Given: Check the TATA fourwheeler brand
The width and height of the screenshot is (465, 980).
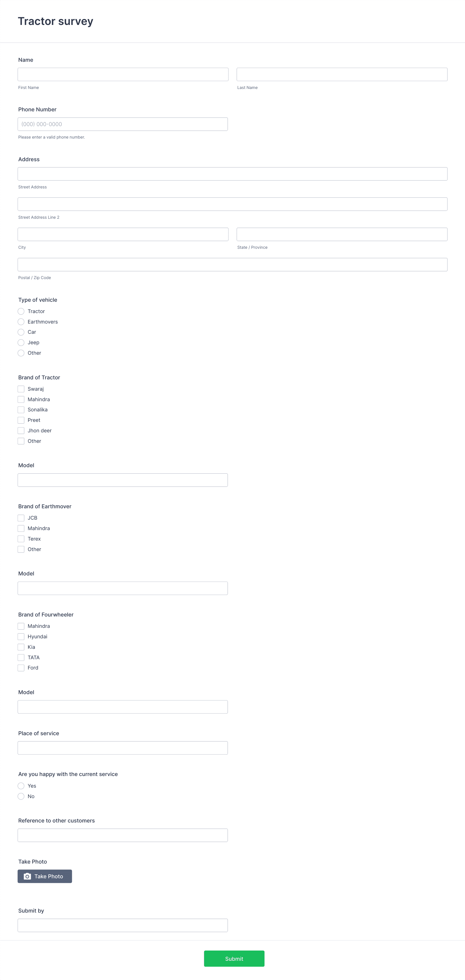Looking at the screenshot, I should [x=21, y=657].
